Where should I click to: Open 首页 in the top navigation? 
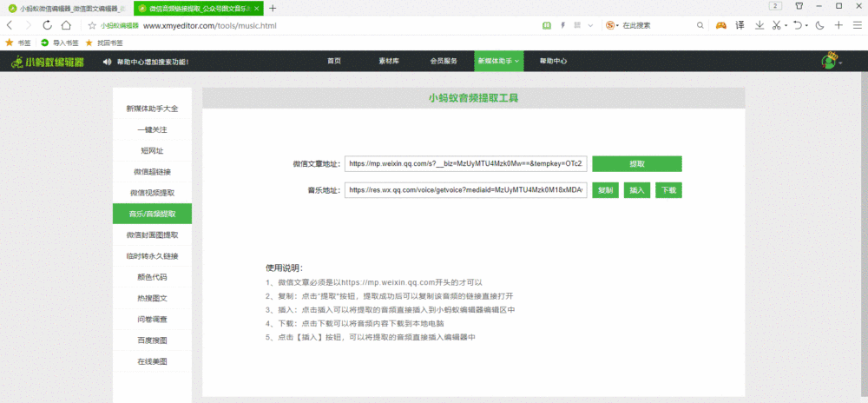coord(334,62)
